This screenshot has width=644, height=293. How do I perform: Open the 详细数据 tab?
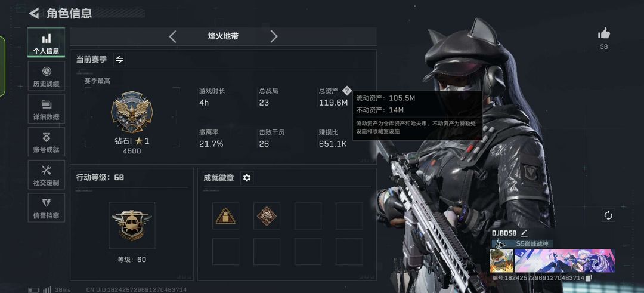47,109
